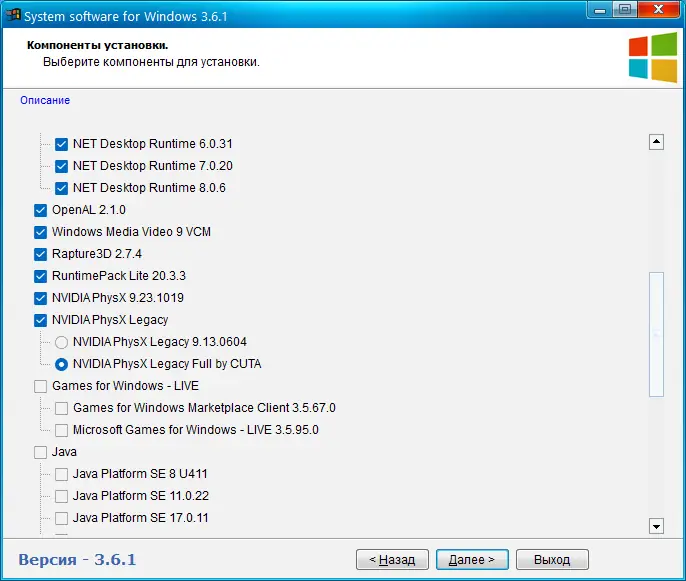Uncheck the NVIDIA PhysX Legacy group checkbox
Viewport: 686px width, 581px height.
pos(40,320)
